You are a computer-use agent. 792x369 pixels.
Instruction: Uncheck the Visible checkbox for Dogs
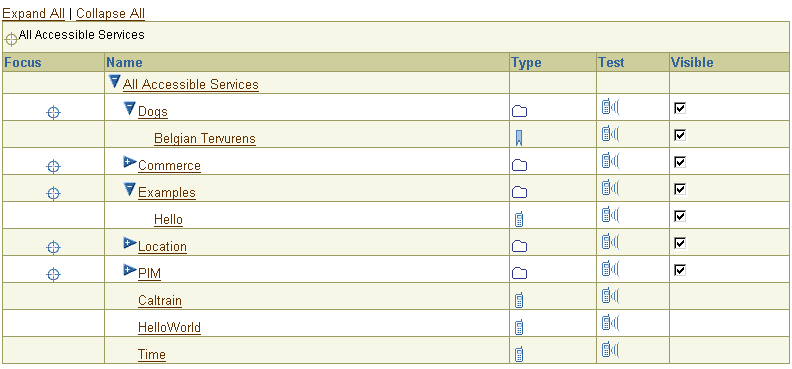[680, 108]
